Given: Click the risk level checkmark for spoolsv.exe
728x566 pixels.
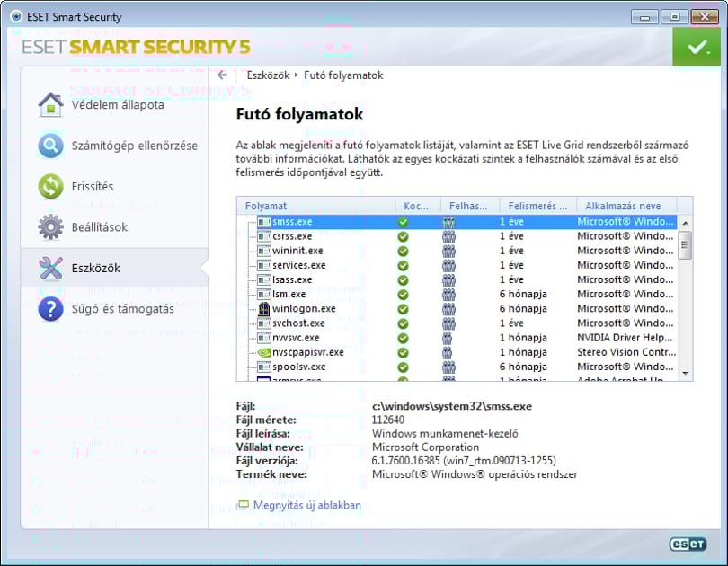Looking at the screenshot, I should [x=403, y=367].
